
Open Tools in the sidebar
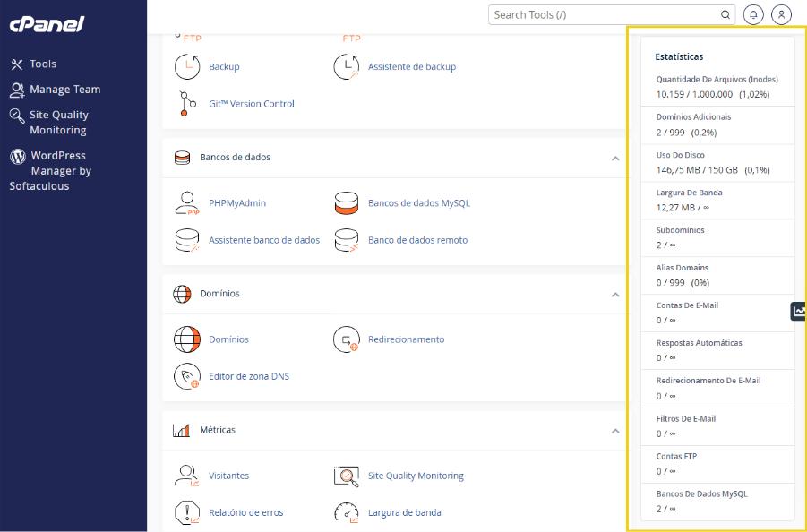pyautogui.click(x=33, y=64)
